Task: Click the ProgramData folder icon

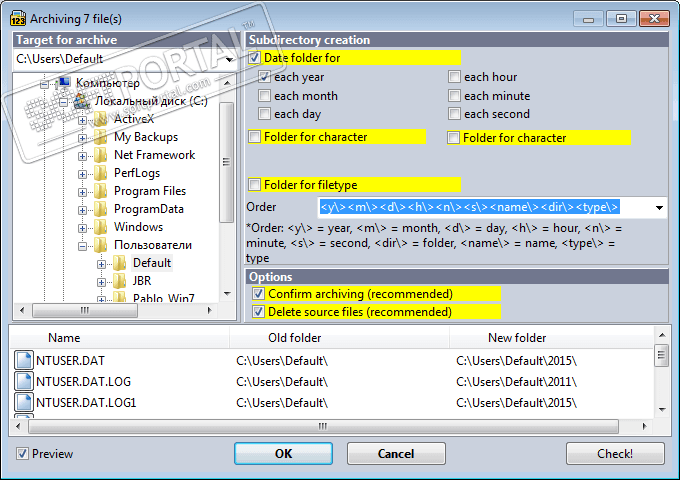Action: tap(101, 209)
